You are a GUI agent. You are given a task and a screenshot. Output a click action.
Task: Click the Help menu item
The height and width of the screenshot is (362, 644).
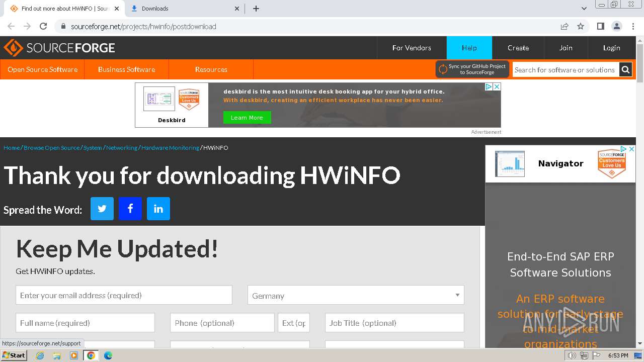(469, 48)
